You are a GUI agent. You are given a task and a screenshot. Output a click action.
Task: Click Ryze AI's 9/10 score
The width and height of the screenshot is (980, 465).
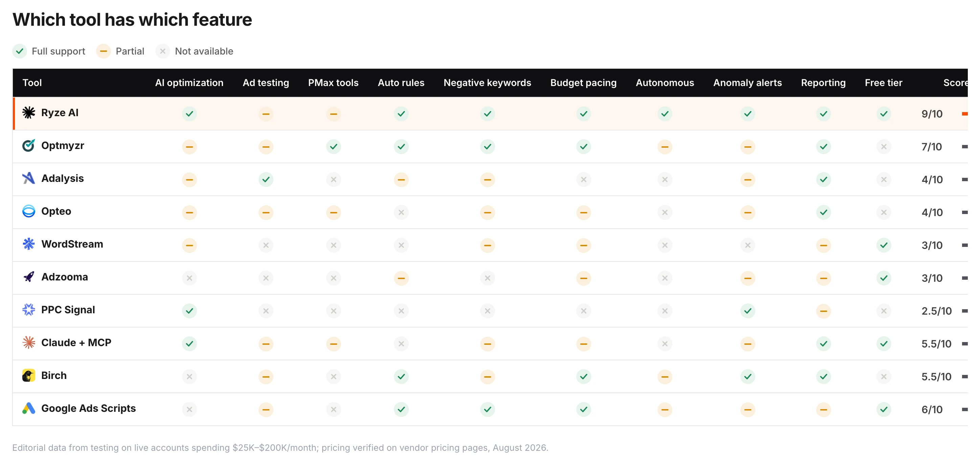(932, 114)
